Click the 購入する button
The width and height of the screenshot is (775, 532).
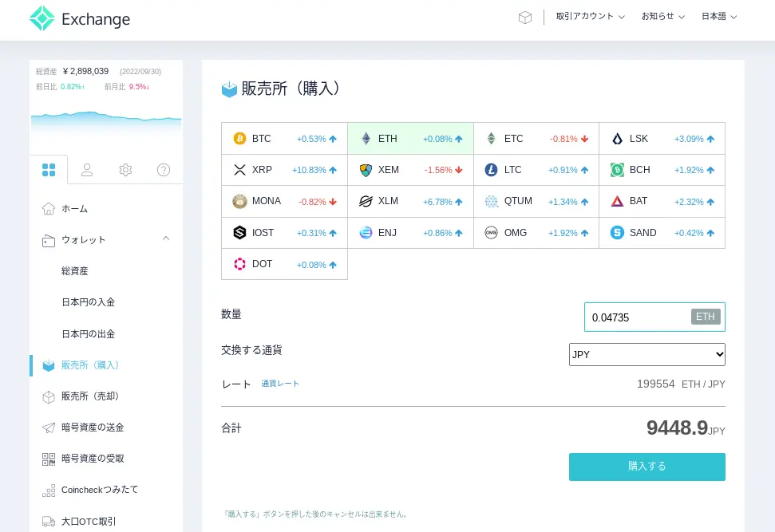pyautogui.click(x=647, y=467)
